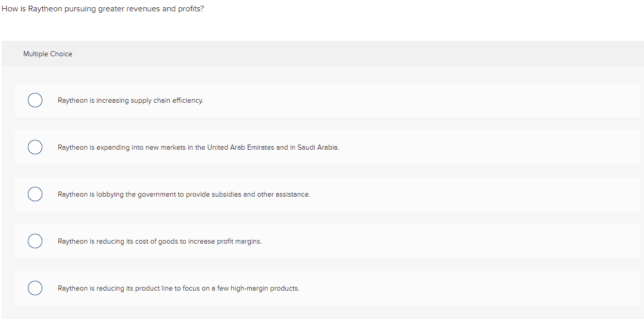644x319 pixels.
Task: Select the expanding into new markets option
Action: pyautogui.click(x=35, y=147)
